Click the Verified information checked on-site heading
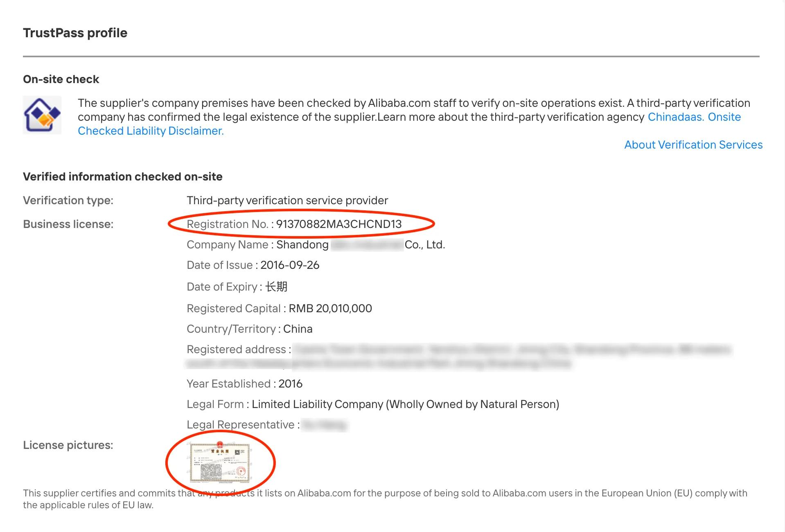The width and height of the screenshot is (785, 532). click(x=123, y=177)
